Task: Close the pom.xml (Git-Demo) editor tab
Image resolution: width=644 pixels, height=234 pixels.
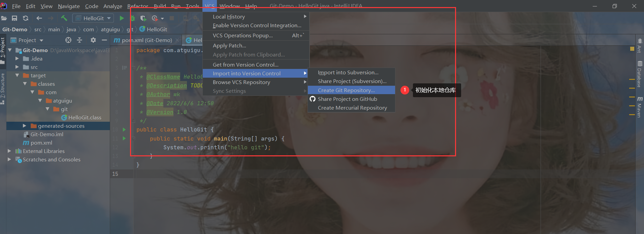Action: (x=177, y=40)
